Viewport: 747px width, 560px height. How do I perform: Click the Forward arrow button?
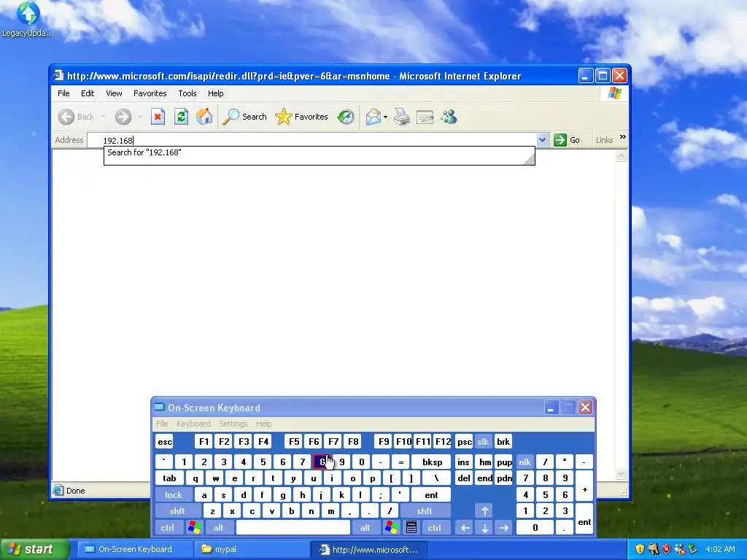(x=123, y=117)
